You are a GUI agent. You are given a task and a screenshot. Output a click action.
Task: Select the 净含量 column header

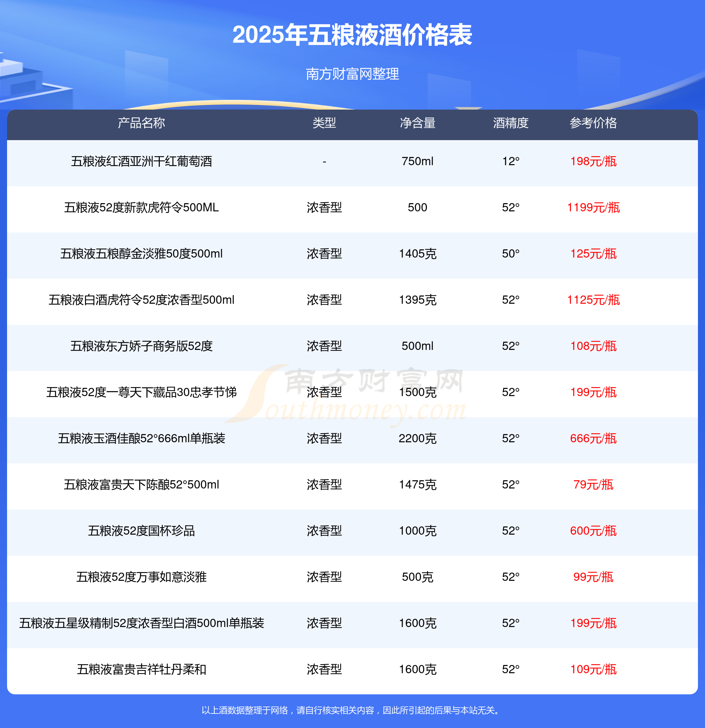click(x=418, y=123)
